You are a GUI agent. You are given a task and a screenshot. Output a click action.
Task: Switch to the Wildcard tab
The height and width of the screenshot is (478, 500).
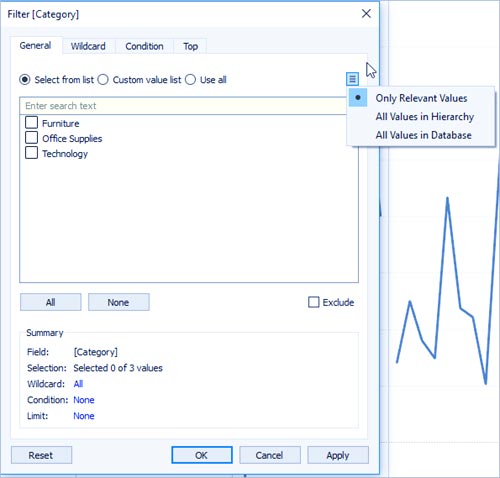(x=88, y=46)
